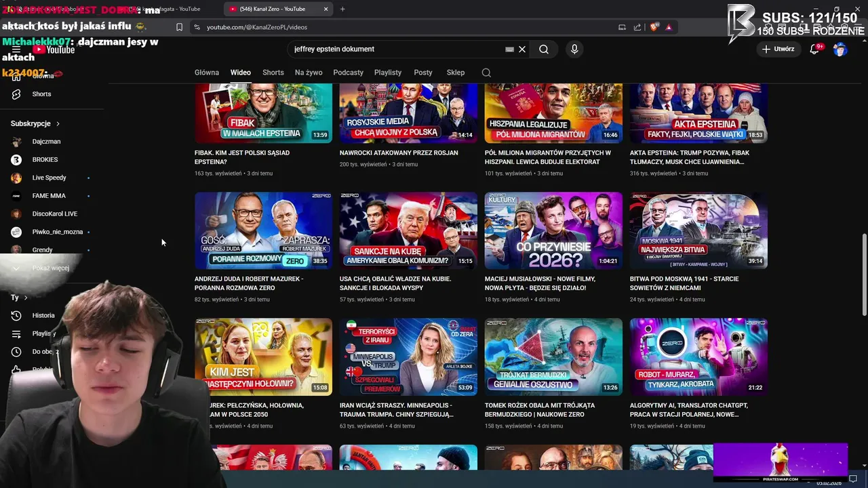Start voice search with microphone icon

(x=574, y=49)
